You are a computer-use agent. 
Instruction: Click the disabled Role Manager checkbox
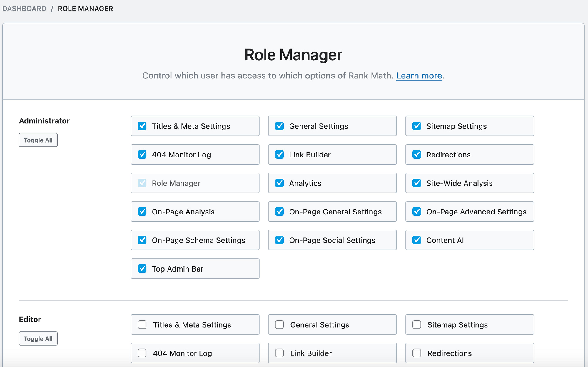click(142, 183)
